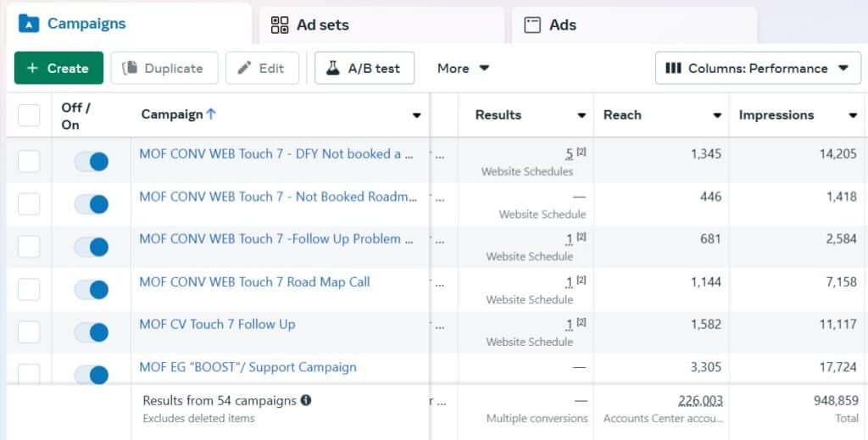Screen dimensions: 868x440
Task: Open the Columns: Performance dropdown
Action: (758, 68)
